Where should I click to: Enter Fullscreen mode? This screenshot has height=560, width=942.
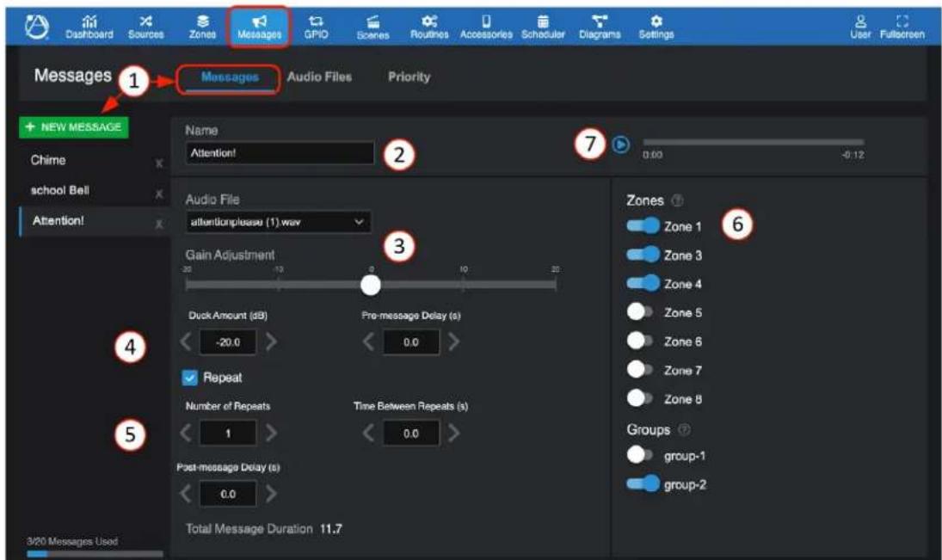[902, 28]
